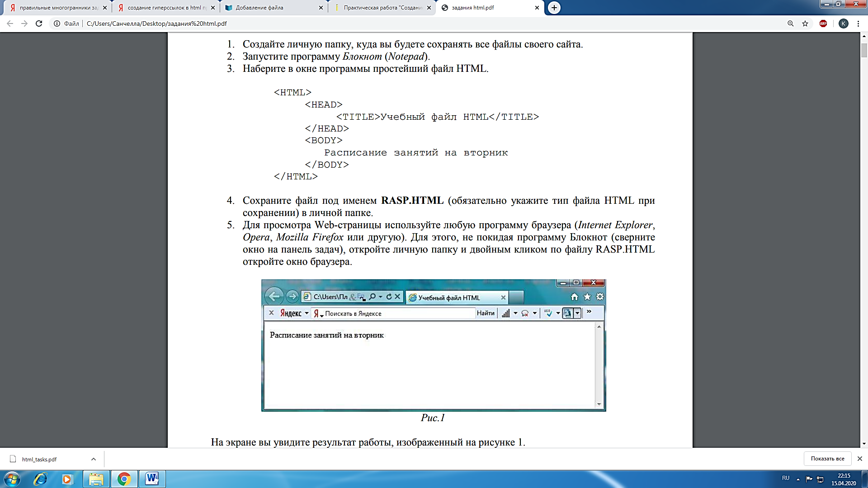868x488 pixels.
Task: Reload the page with the refresh icon
Action: click(x=39, y=23)
